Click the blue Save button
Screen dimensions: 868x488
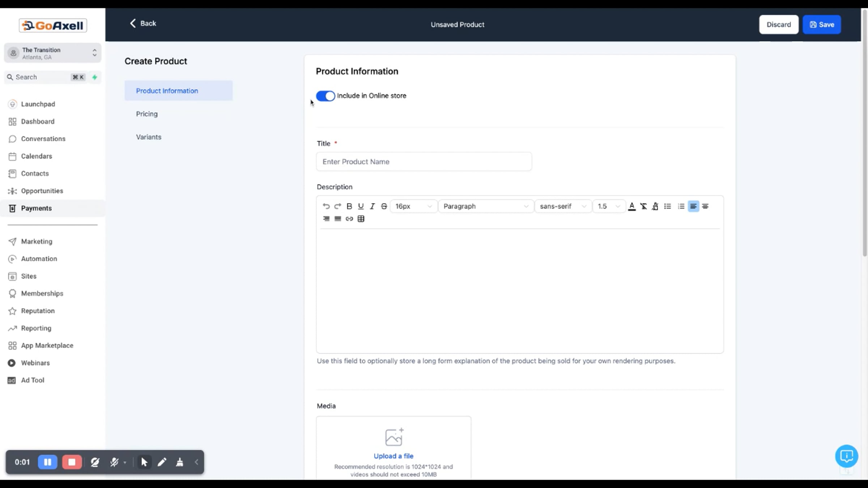click(821, 25)
